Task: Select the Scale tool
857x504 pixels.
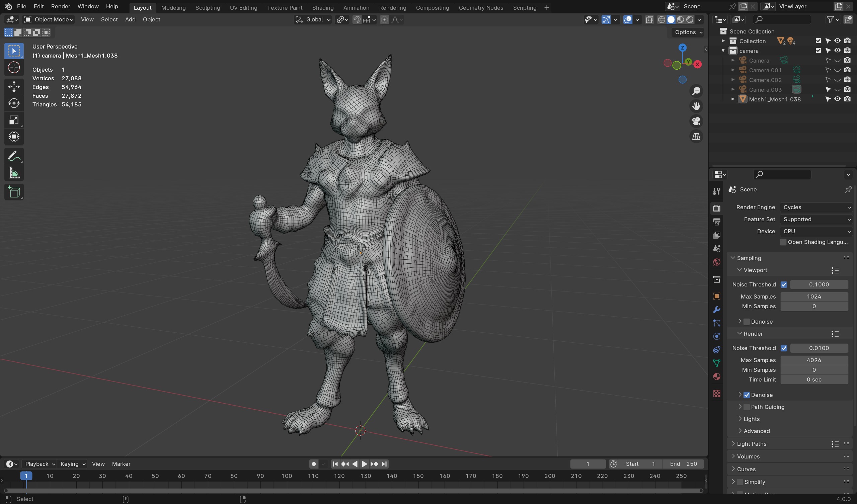Action: pyautogui.click(x=14, y=120)
